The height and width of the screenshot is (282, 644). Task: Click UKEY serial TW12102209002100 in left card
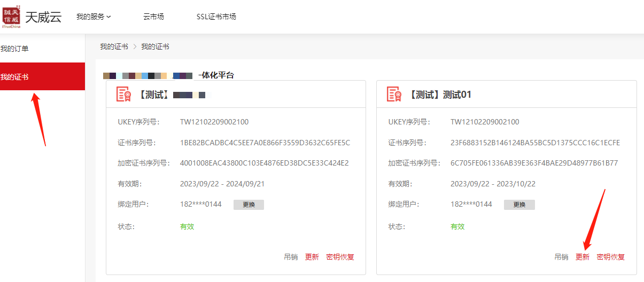(214, 122)
